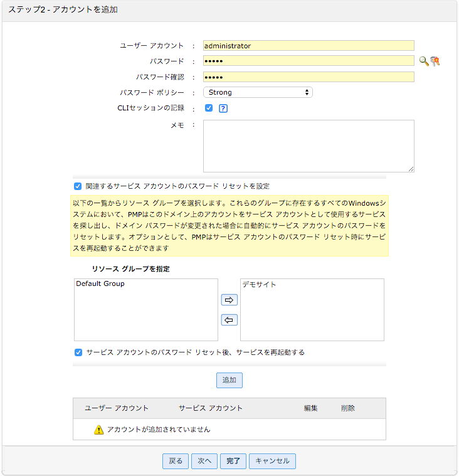
Task: Click the left arrow to remove group
Action: coord(229,320)
